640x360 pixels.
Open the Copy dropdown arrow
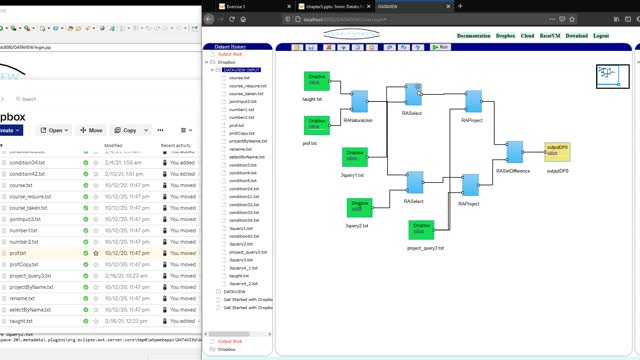coord(146,130)
